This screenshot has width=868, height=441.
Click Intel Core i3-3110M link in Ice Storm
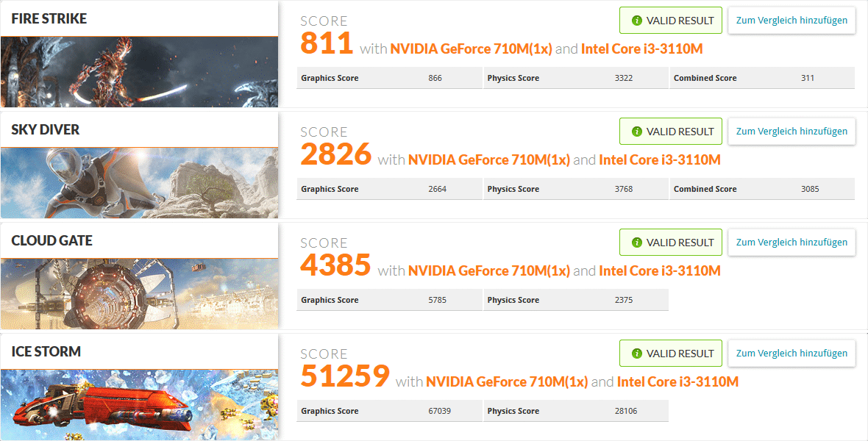click(677, 382)
